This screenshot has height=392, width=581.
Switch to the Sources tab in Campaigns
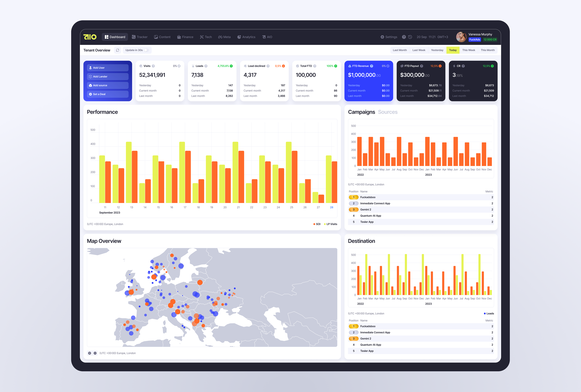point(387,112)
